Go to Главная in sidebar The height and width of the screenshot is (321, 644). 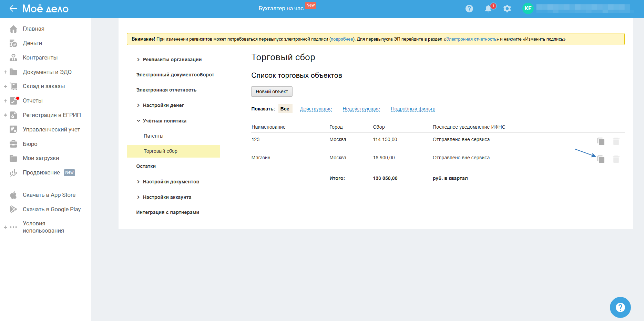33,29
